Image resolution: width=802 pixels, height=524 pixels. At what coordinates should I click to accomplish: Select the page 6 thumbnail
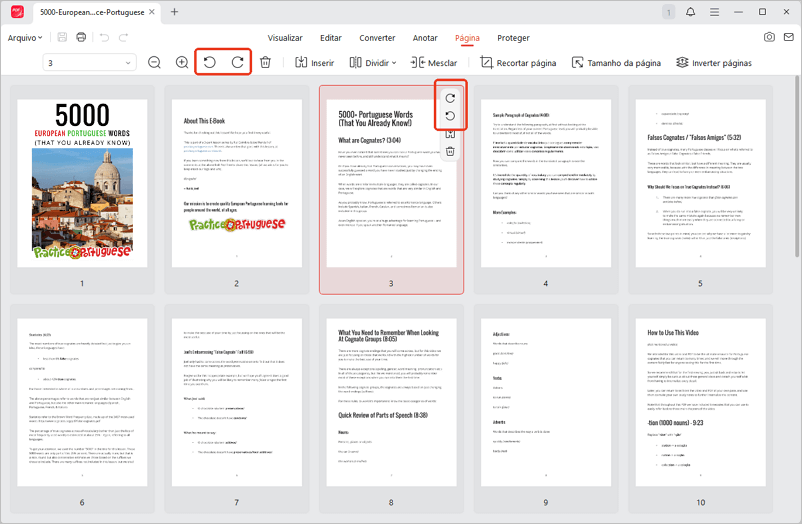(82, 402)
